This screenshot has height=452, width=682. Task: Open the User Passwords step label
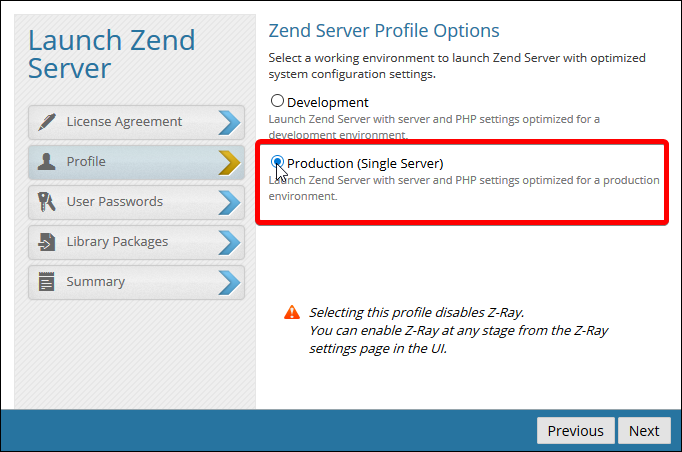(x=114, y=202)
